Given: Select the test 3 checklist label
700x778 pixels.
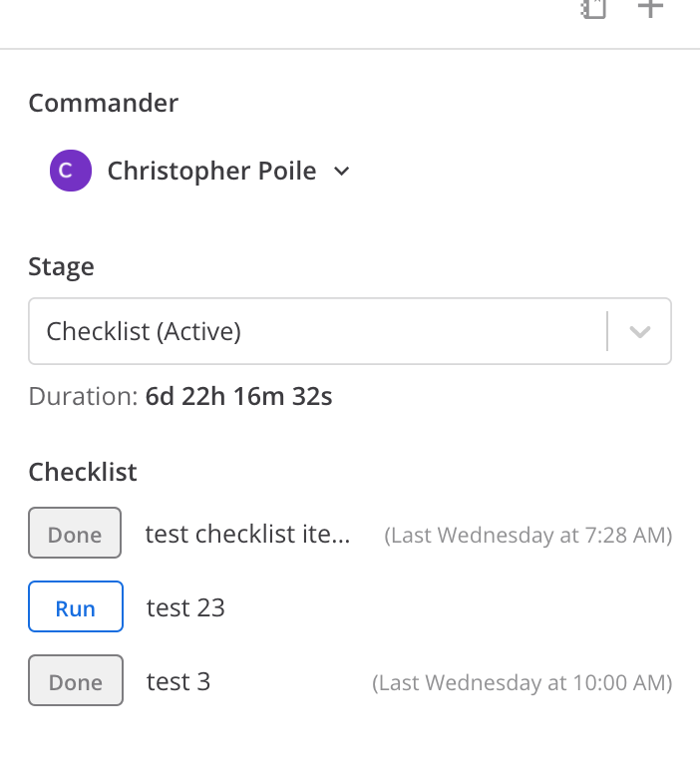Looking at the screenshot, I should coord(178,682).
